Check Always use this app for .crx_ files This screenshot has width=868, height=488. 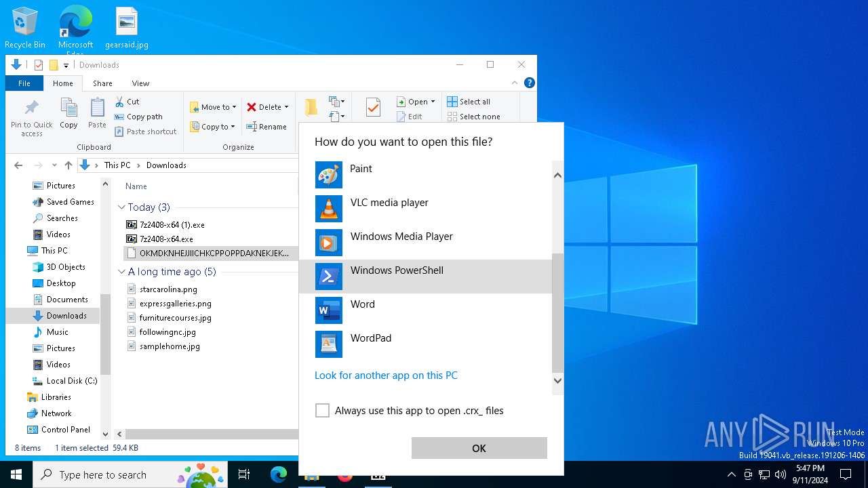coord(322,411)
